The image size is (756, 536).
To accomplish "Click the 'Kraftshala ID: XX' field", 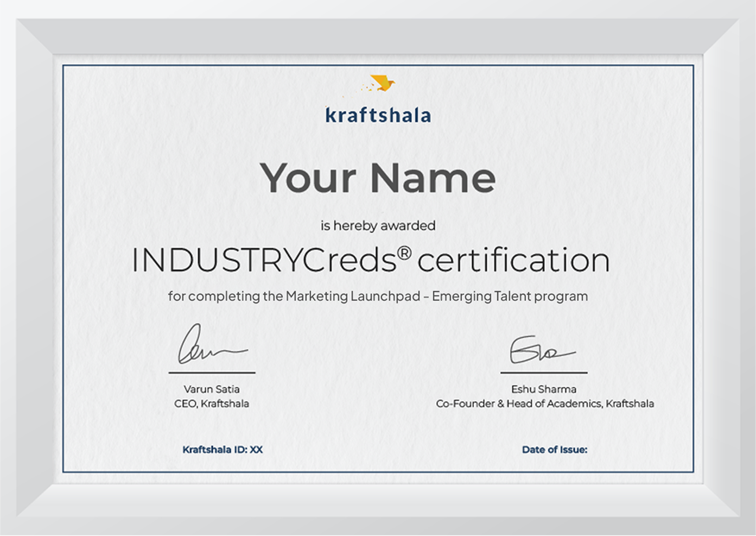I will [223, 450].
